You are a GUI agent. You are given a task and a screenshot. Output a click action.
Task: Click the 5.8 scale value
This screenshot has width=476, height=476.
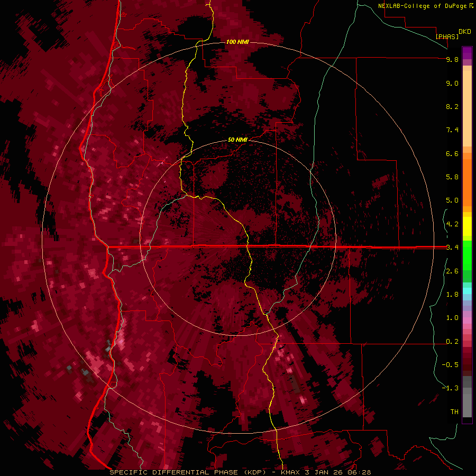point(452,177)
